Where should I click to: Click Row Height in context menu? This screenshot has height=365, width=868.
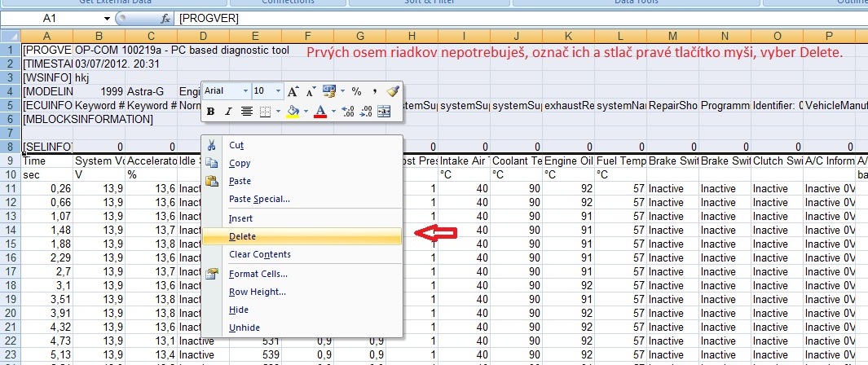(257, 292)
